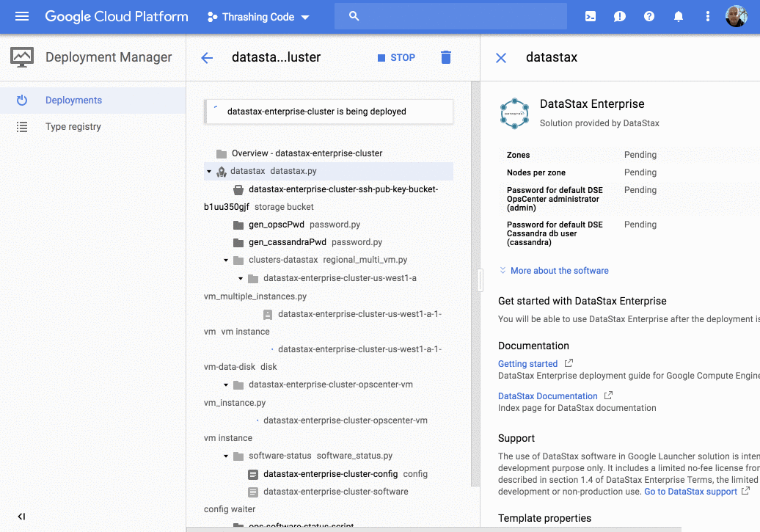The height and width of the screenshot is (532, 760).
Task: Activate Cloud Shell icon
Action: [591, 16]
